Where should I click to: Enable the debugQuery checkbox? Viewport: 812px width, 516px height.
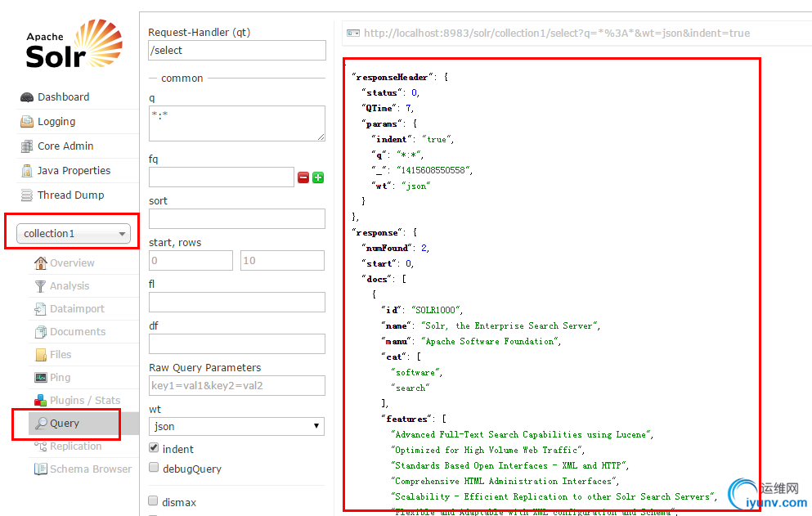tap(154, 467)
